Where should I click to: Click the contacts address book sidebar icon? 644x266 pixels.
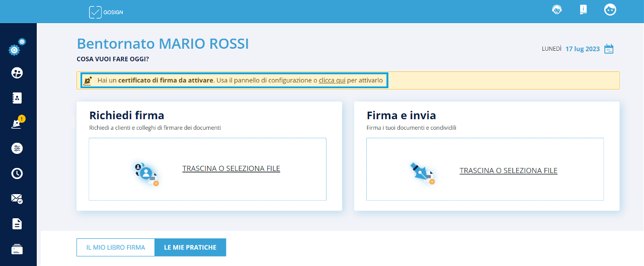[17, 98]
